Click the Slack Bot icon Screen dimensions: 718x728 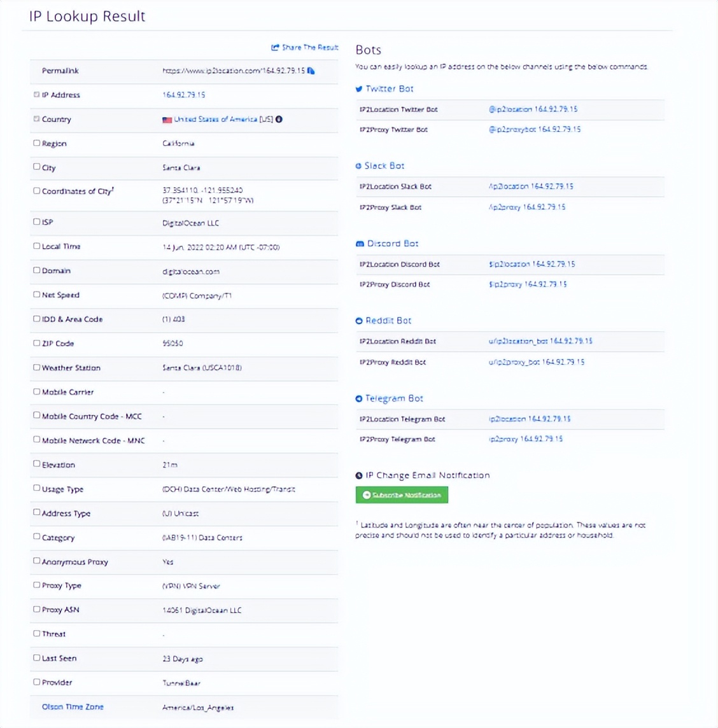(x=358, y=166)
